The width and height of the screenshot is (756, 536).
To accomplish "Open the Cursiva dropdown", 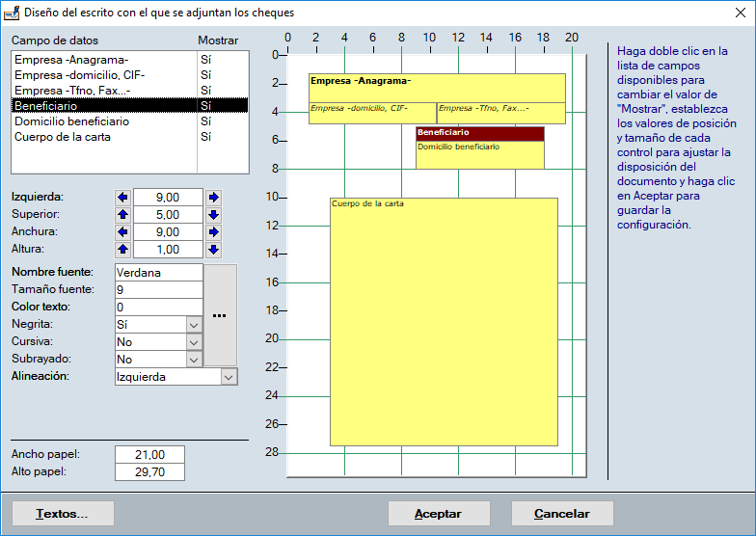I will [x=193, y=342].
